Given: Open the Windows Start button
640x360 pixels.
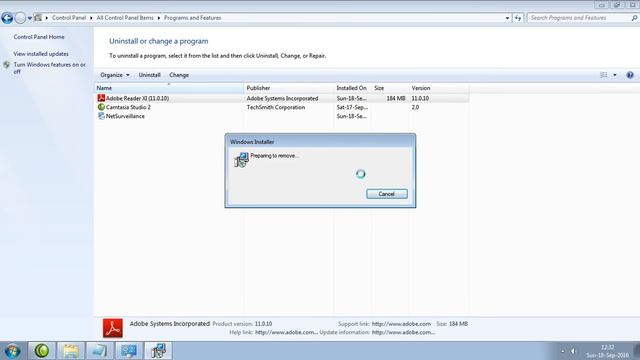Looking at the screenshot, I should coord(12,351).
